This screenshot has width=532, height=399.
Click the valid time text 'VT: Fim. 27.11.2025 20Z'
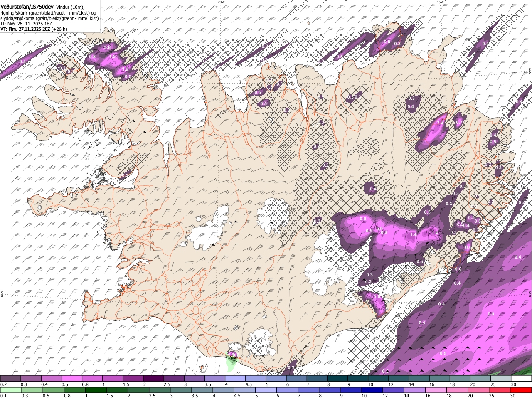tap(25, 29)
